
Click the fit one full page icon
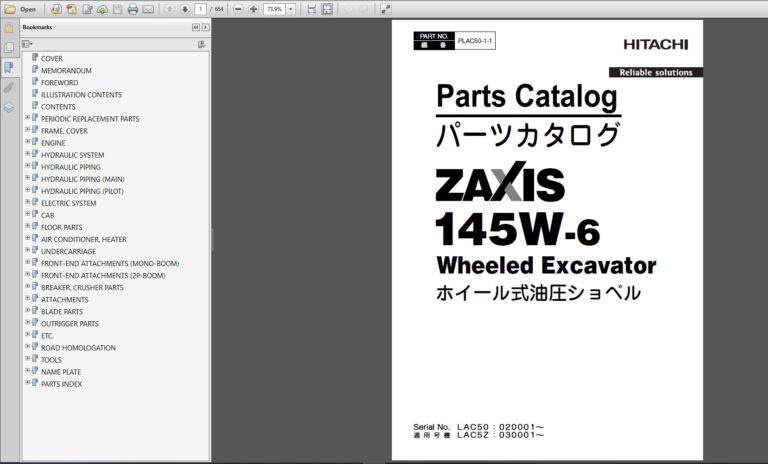click(x=327, y=9)
